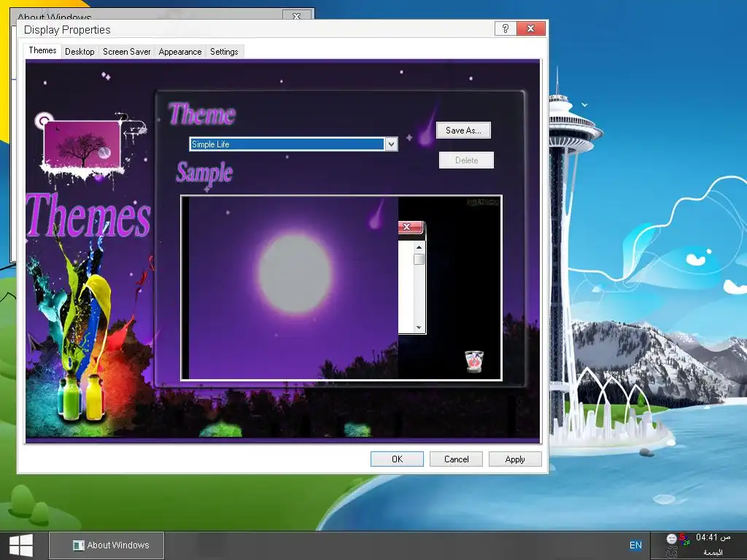Click the white face tray icon
This screenshot has width=747, height=560.
tap(671, 539)
